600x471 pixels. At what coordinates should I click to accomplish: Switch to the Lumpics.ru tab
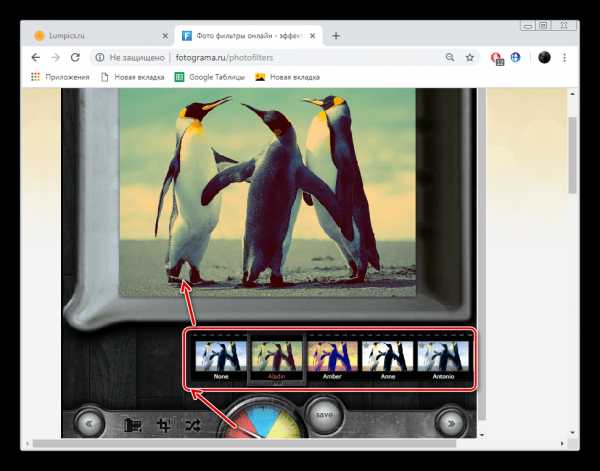tap(101, 36)
